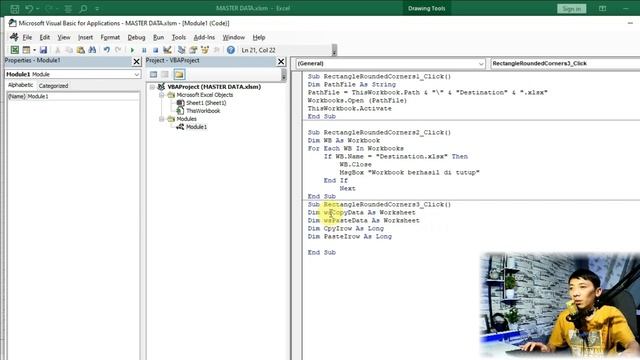Open the Run menu
This screenshot has width=640, height=360.
point(158,37)
